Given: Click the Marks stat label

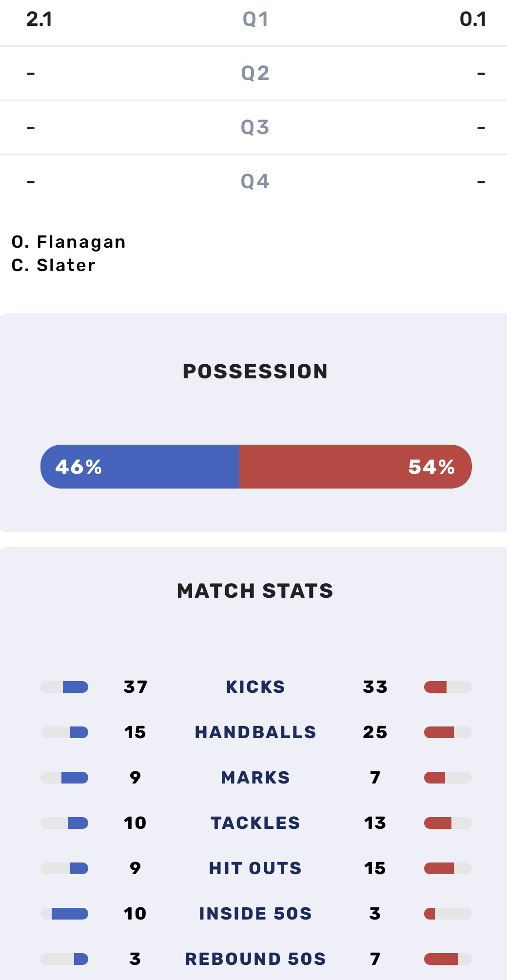Looking at the screenshot, I should tap(255, 778).
